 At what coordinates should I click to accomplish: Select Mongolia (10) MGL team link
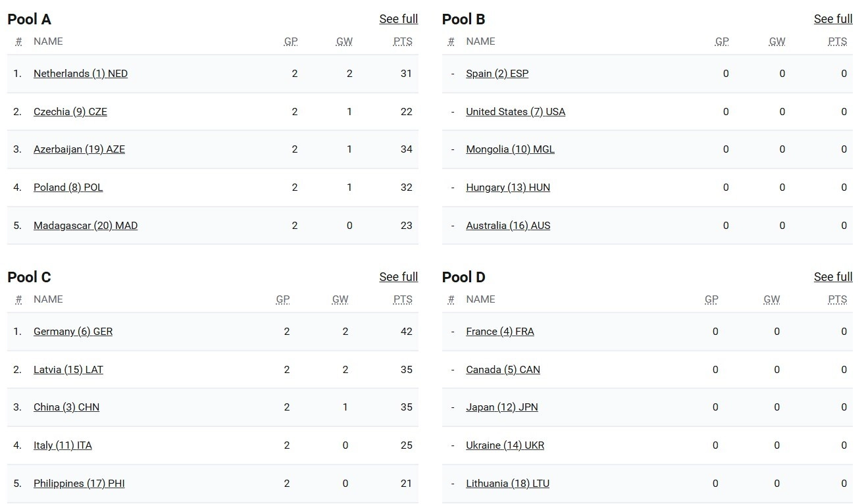tap(510, 149)
